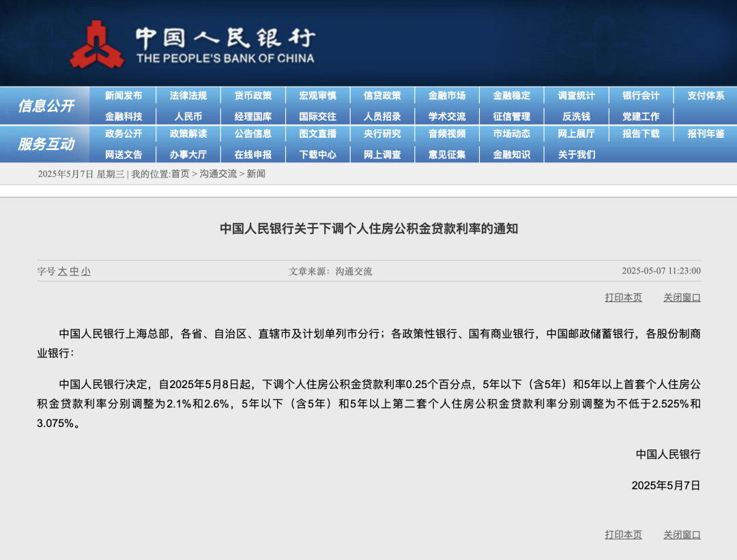Click the People's Bank of China logo emblem
The image size is (737, 560).
point(98,42)
